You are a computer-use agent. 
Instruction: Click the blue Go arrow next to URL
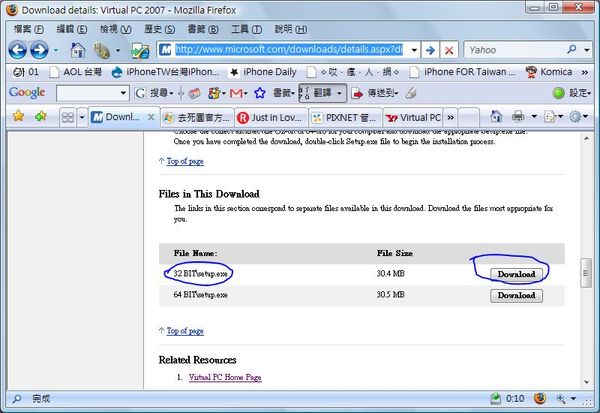tap(430, 50)
